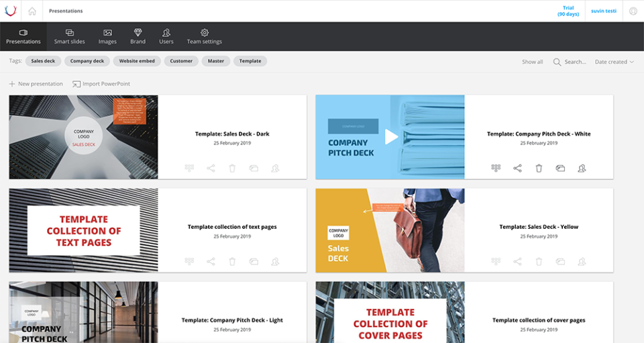Click the app logo in the top-left corner

[10, 11]
